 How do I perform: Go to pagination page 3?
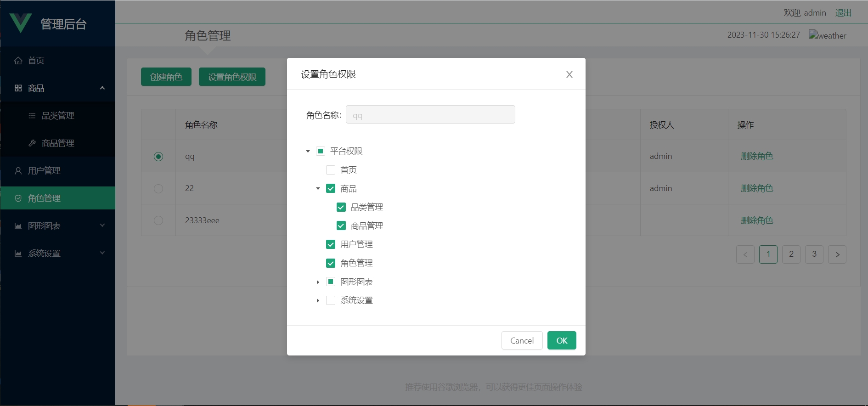814,254
